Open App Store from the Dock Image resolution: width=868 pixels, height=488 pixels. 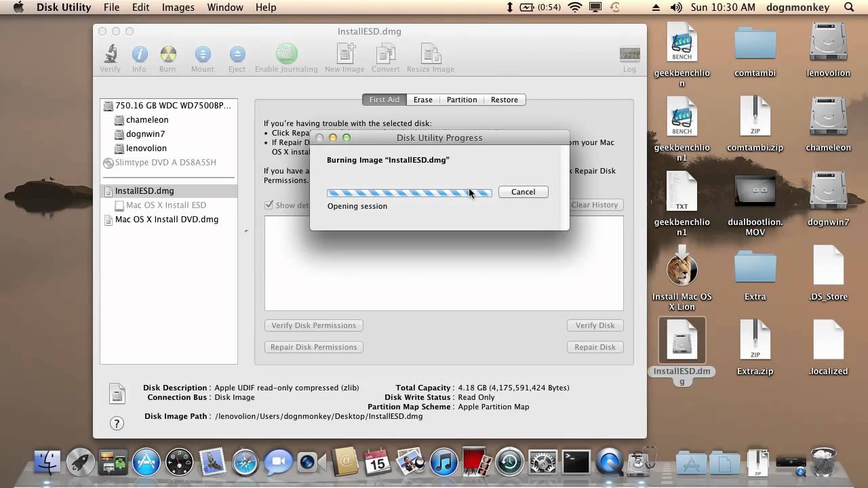coord(146,462)
